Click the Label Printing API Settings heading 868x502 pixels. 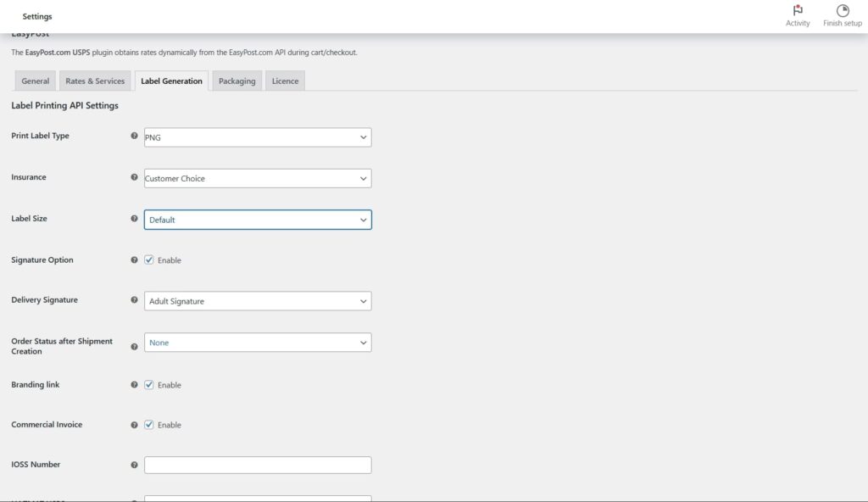(x=64, y=105)
